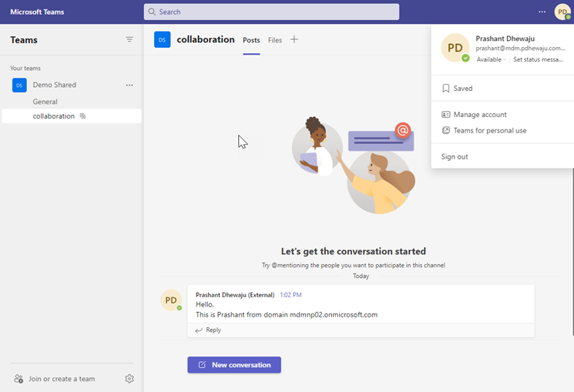Viewport: 574px width, 392px height.
Task: Reply to Prashant's message
Action: pyautogui.click(x=208, y=330)
